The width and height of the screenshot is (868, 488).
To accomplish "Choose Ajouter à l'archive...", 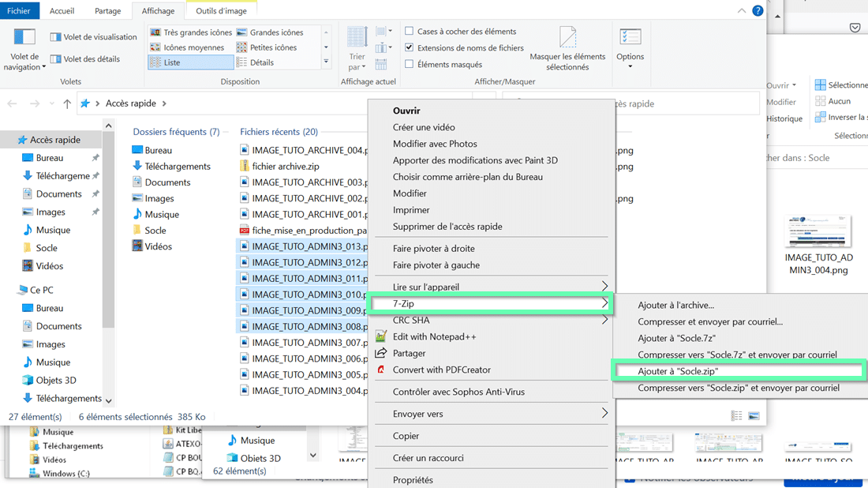I will pyautogui.click(x=676, y=306).
